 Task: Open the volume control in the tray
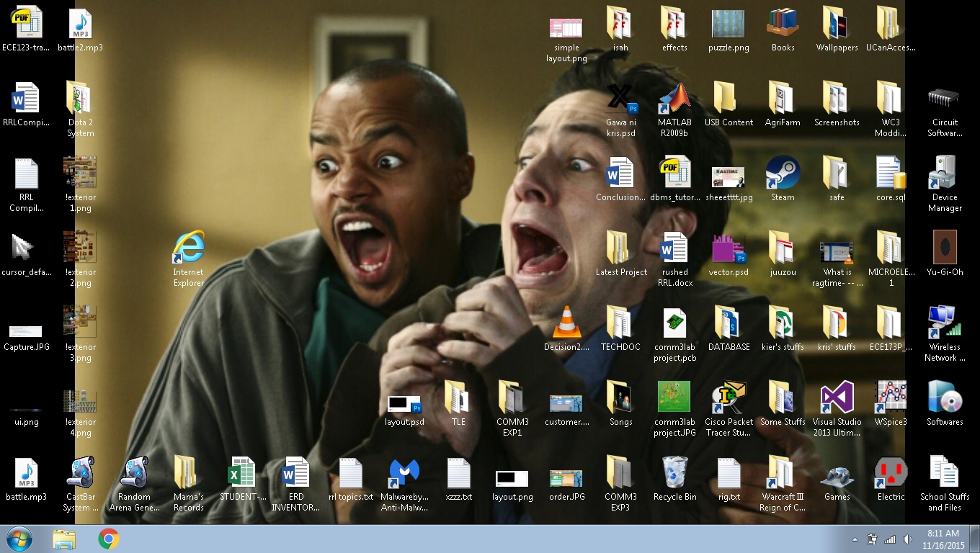coord(907,539)
